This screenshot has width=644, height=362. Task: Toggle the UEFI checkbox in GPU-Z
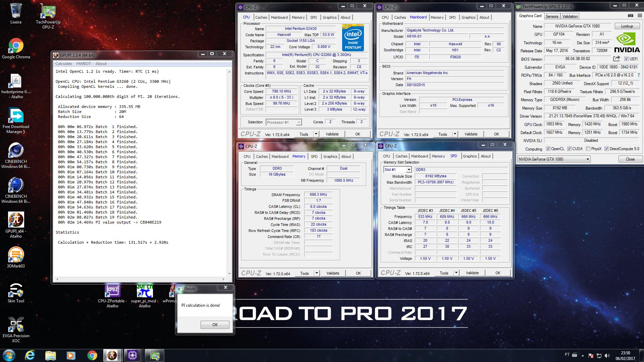[626, 59]
